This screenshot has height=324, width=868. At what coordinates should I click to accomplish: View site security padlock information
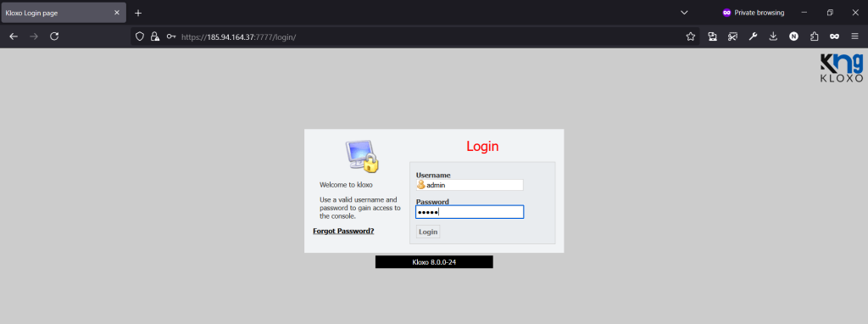coord(156,36)
